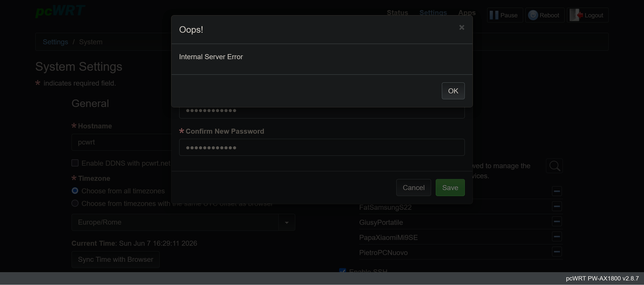Click the Settings breadcrumb link
The width and height of the screenshot is (644, 285).
tap(55, 42)
